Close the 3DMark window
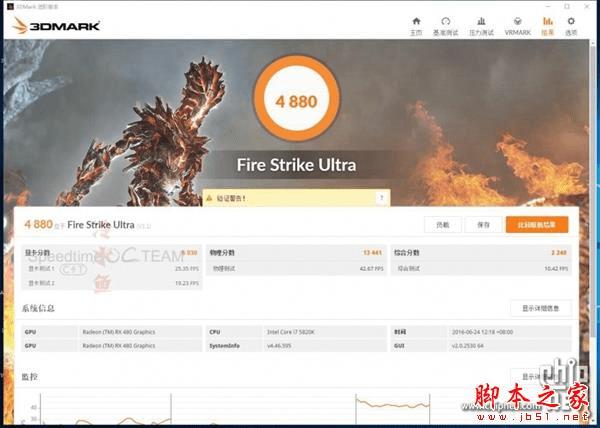 tap(587, 7)
